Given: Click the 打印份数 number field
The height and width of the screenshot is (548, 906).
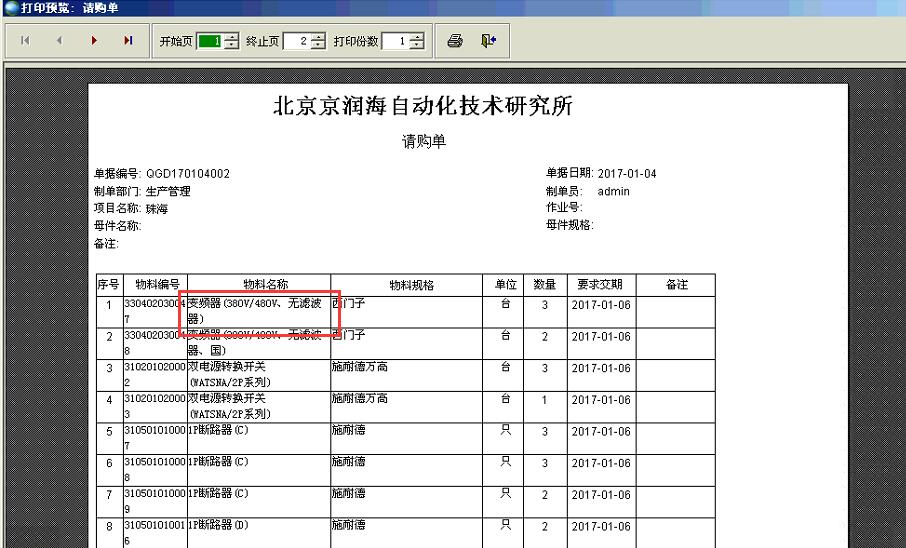Looking at the screenshot, I should click(394, 41).
